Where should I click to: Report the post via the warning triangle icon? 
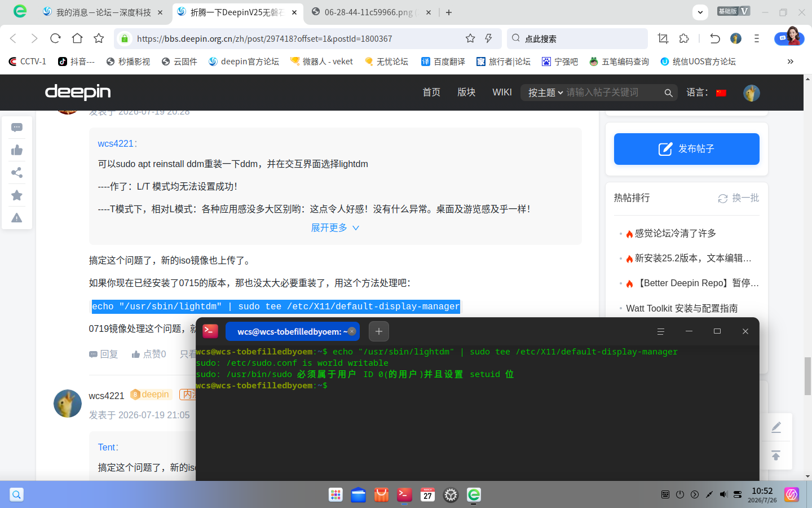17,218
